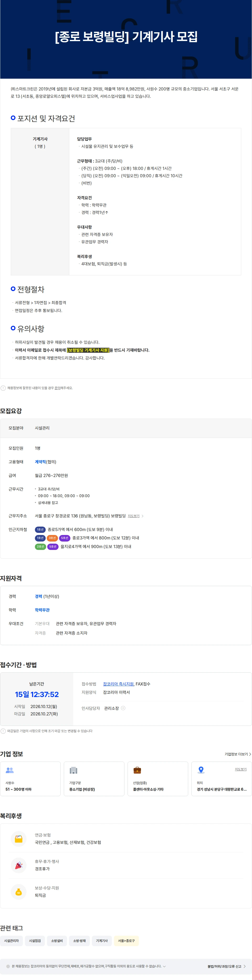Click 연금·보험 benefit icon

click(18, 838)
